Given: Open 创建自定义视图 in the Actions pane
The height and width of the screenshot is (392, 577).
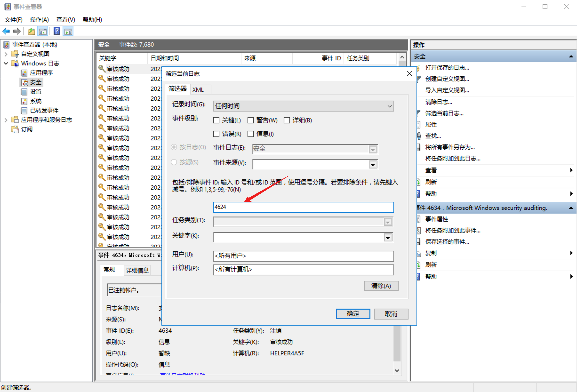Looking at the screenshot, I should click(447, 79).
